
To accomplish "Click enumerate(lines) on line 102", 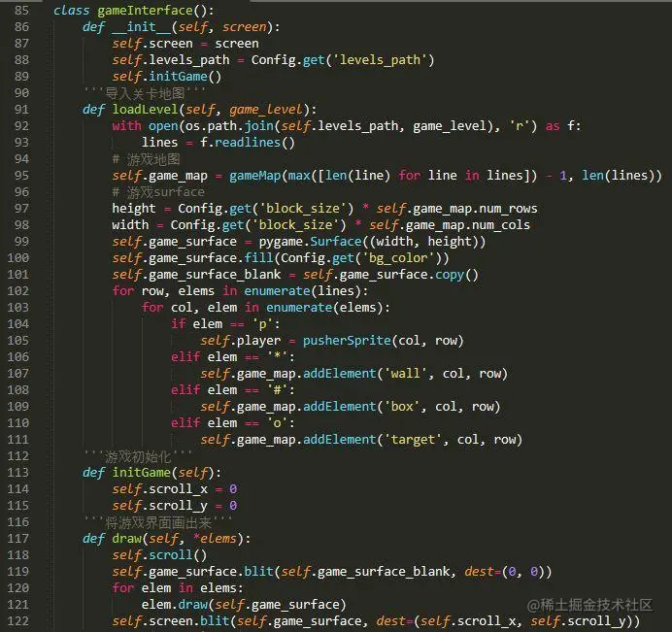I will [x=303, y=291].
